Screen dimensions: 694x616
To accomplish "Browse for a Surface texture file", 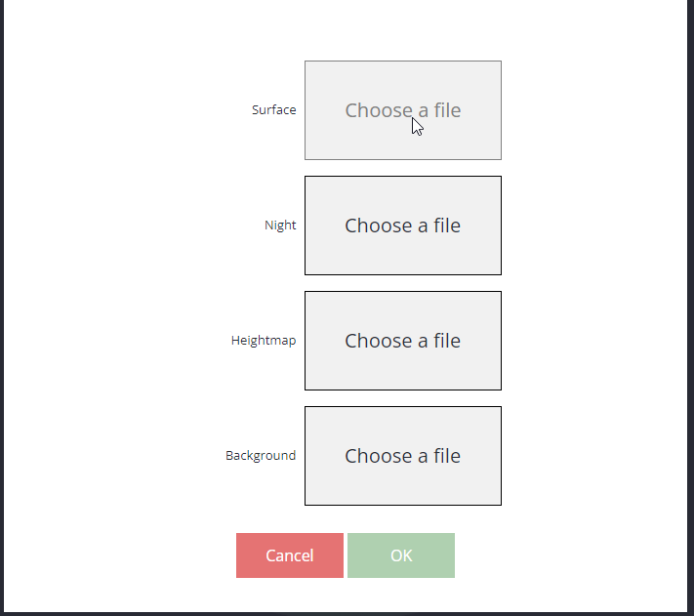I will [x=403, y=110].
